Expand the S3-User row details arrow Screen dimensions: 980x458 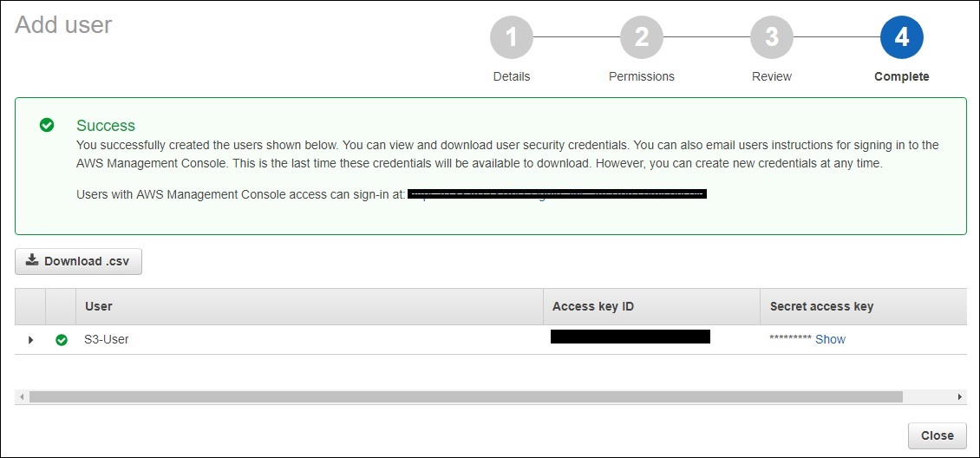(x=30, y=340)
